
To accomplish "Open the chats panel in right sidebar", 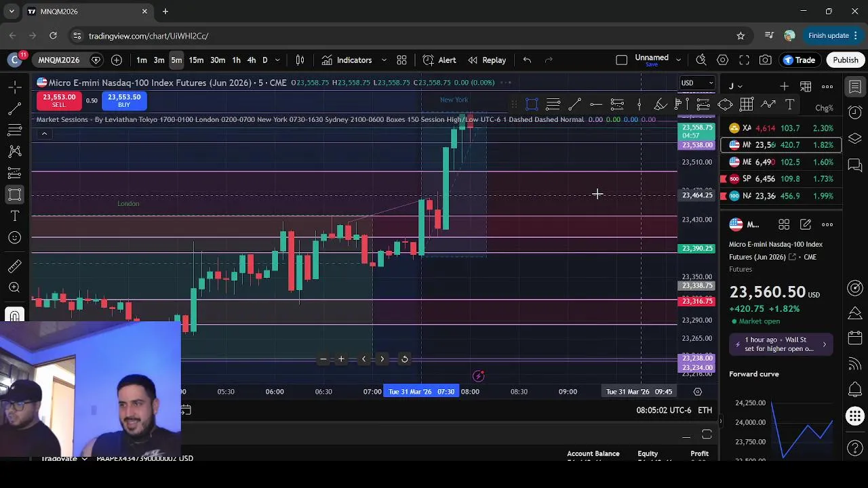I will click(855, 165).
